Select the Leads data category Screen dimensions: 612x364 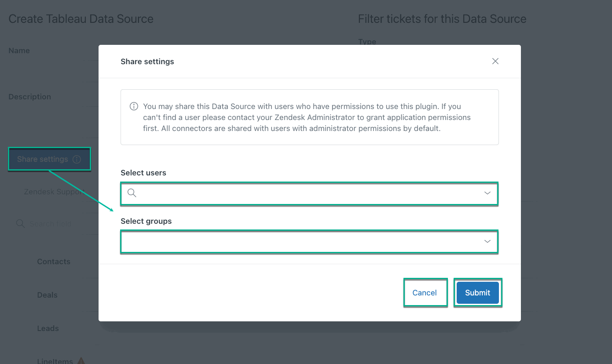48,328
